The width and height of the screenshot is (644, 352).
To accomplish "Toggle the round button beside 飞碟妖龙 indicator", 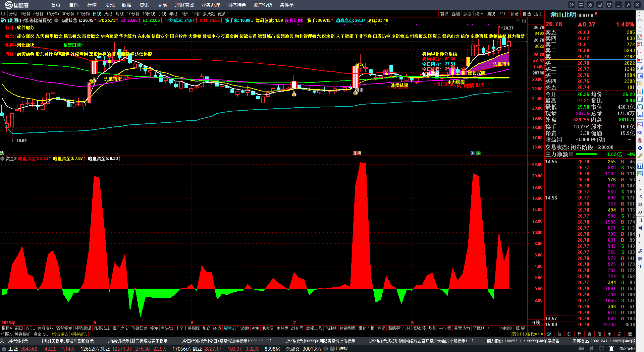I will pyautogui.click(x=56, y=20).
